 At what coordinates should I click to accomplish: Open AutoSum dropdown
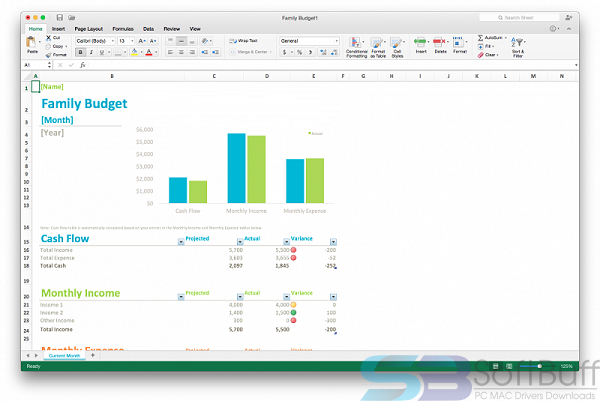coord(505,37)
